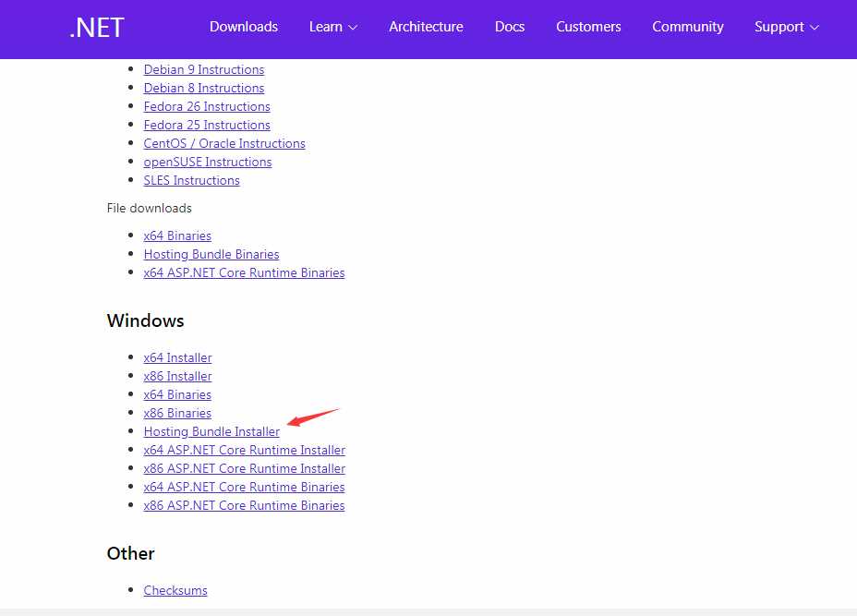Expand the Learn dropdown menu
857x616 pixels.
332,27
